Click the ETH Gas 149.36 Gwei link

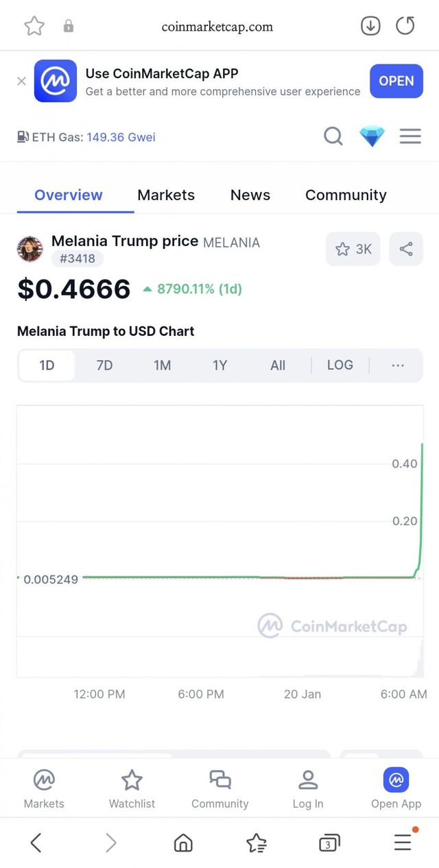coord(121,137)
